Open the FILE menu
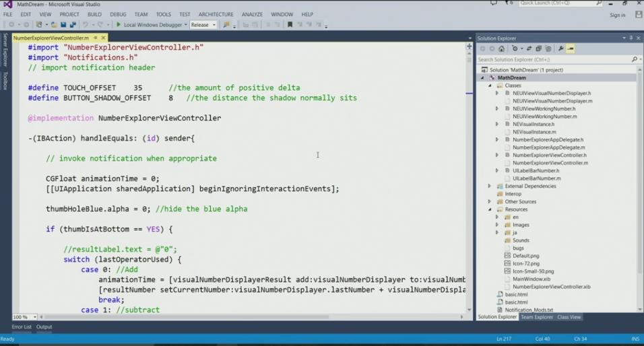Screen dimensions: 644x346 point(8,14)
